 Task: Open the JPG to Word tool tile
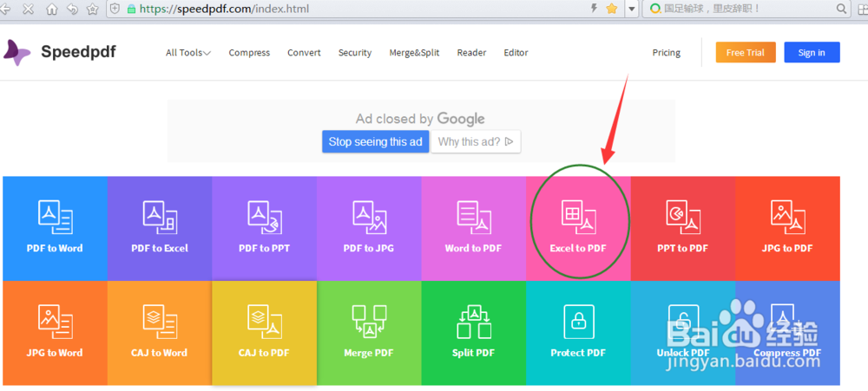coord(55,333)
